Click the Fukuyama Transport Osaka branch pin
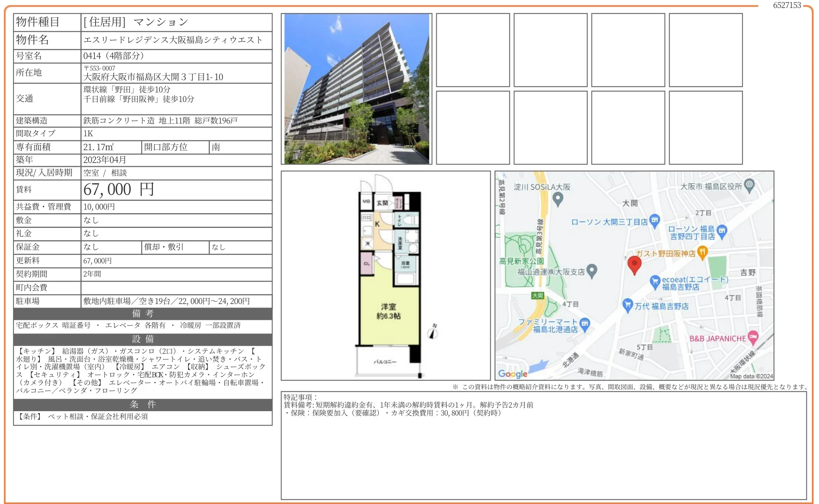The width and height of the screenshot is (819, 504). (x=592, y=271)
